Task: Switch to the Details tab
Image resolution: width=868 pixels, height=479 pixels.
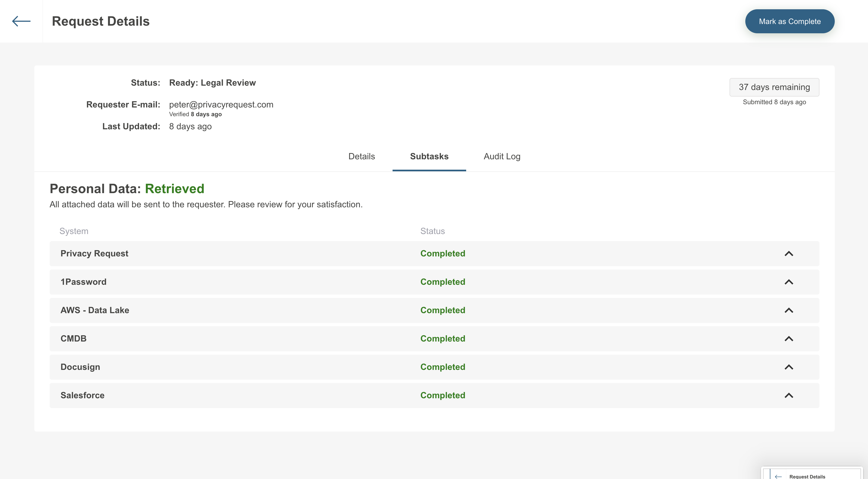Action: coord(361,156)
